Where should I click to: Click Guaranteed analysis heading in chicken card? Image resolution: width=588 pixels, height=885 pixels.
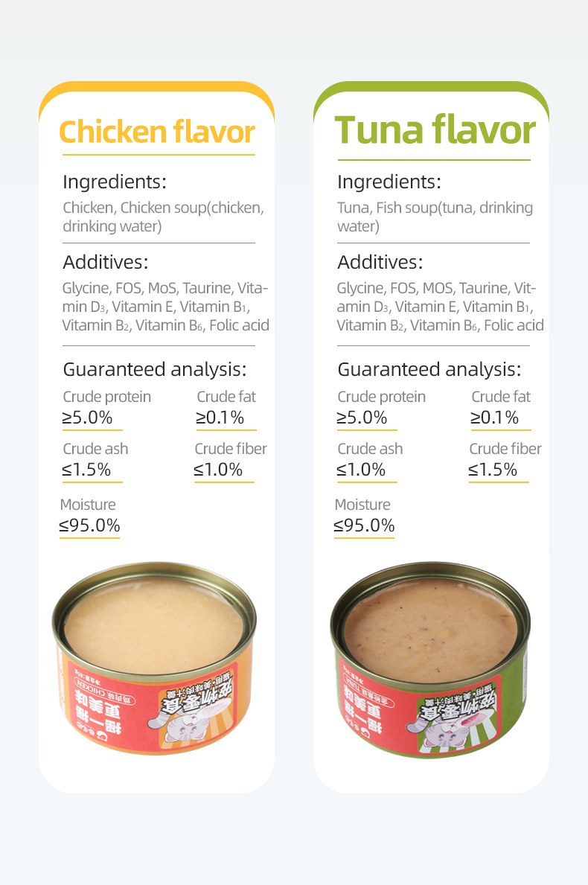click(x=155, y=369)
